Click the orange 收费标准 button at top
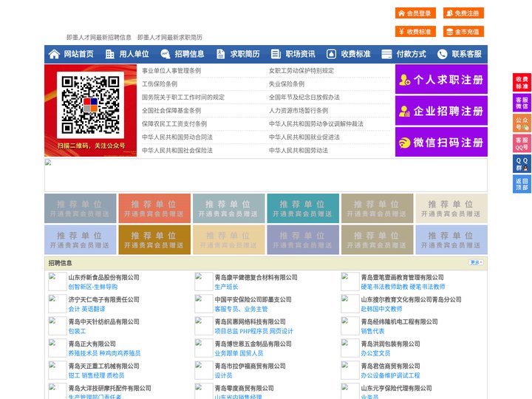Viewport: 532px width, 399px height. click(x=415, y=32)
